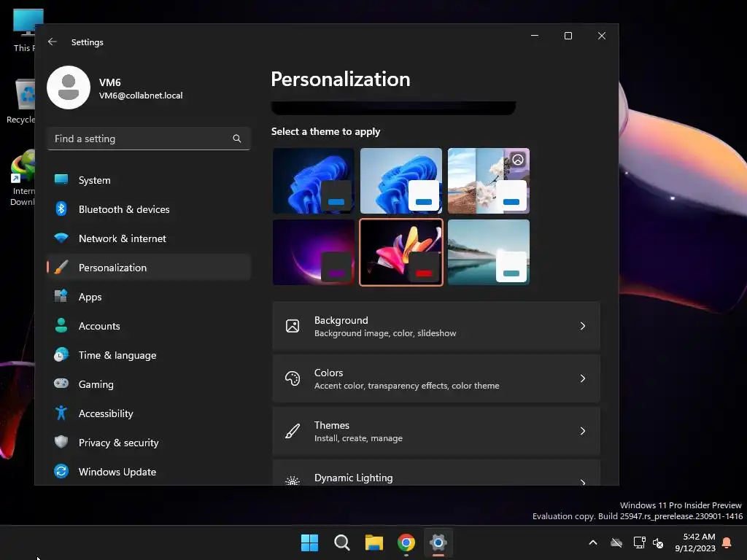Open Network & internet settings

(x=149, y=238)
